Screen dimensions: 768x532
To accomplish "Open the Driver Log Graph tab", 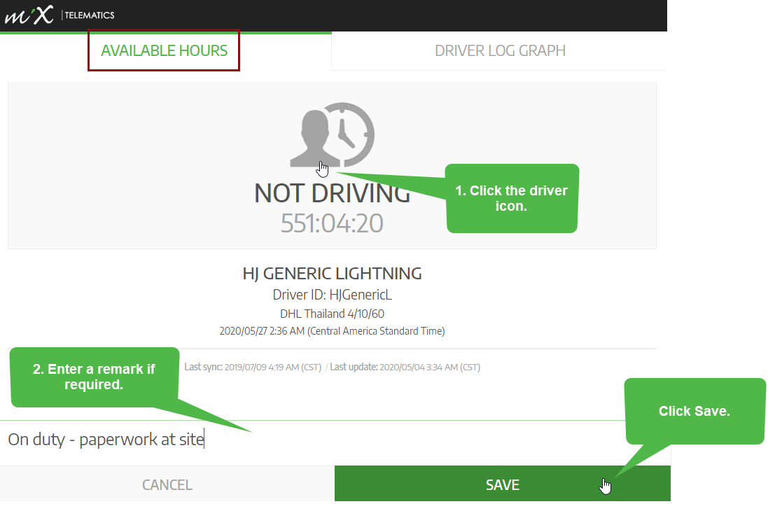I will tap(500, 51).
